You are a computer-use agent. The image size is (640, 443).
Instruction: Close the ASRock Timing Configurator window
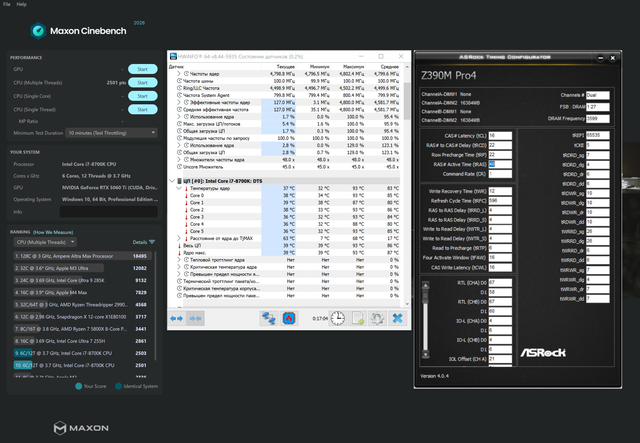click(x=612, y=58)
